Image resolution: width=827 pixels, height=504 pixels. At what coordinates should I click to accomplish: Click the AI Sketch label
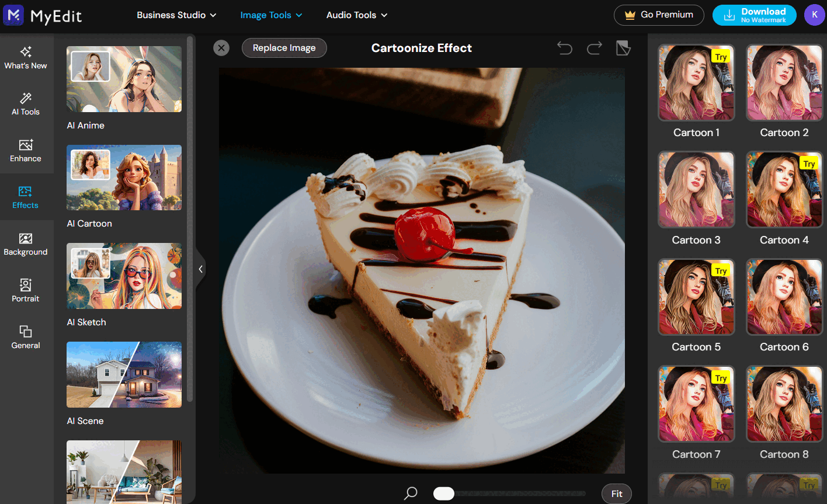[86, 322]
